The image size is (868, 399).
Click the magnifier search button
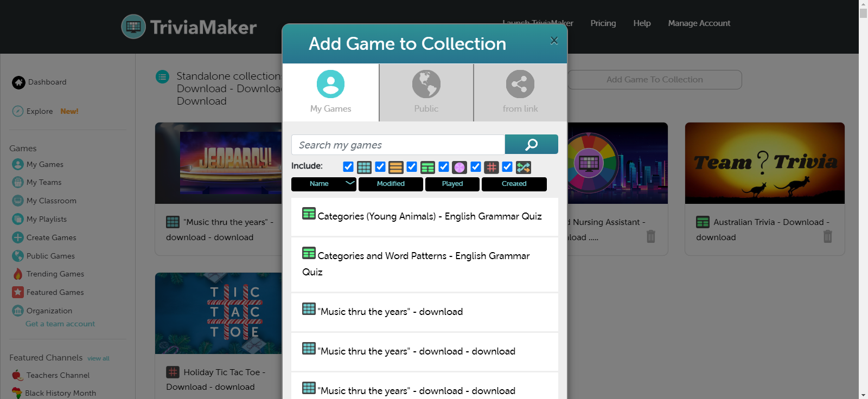531,144
